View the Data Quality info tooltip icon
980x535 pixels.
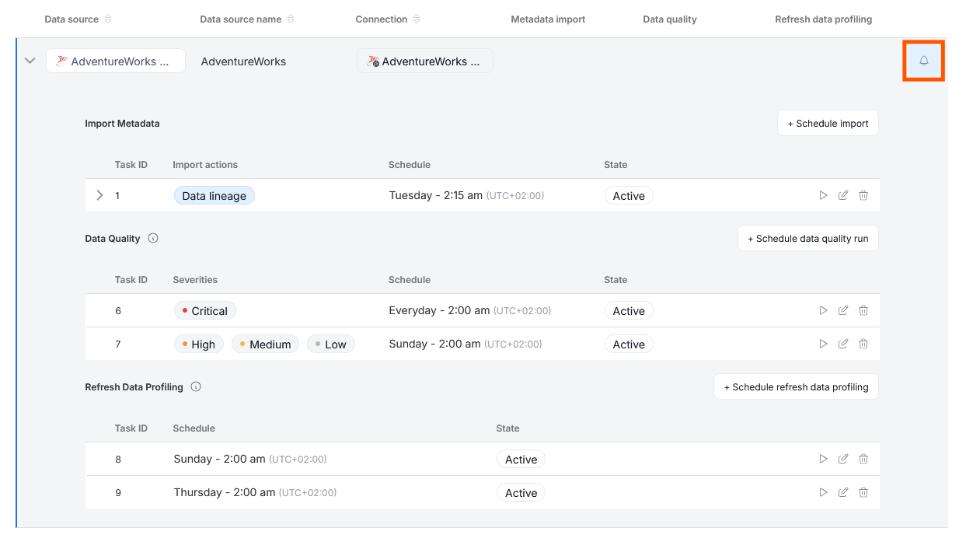153,239
